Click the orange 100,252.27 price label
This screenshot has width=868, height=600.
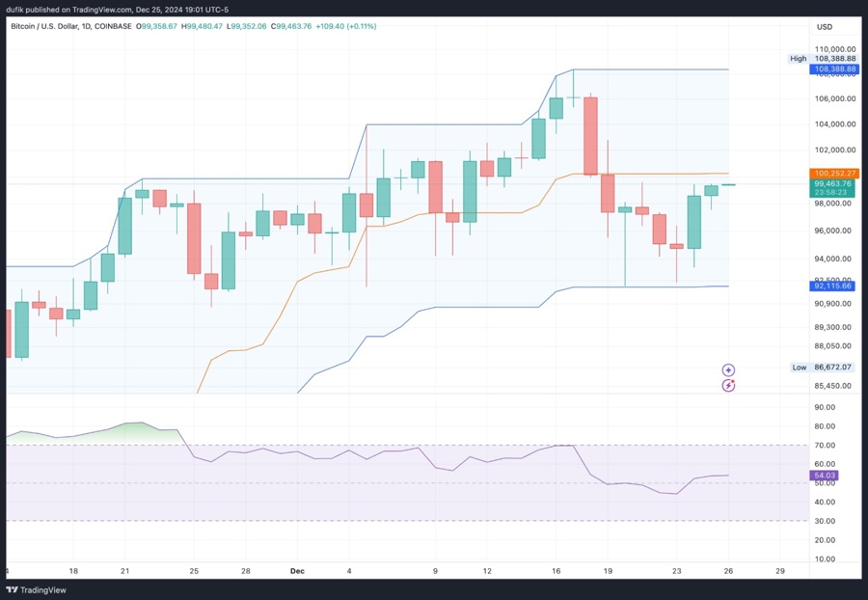click(x=834, y=174)
